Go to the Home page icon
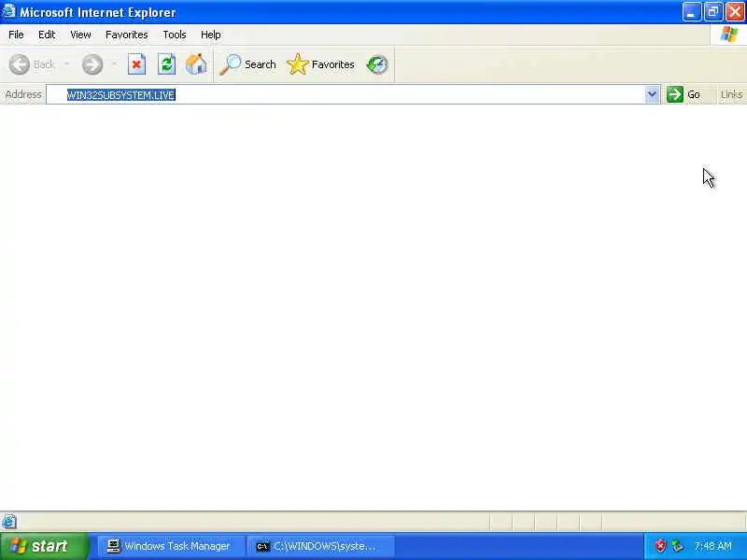Screen dimensions: 747x560 196,64
